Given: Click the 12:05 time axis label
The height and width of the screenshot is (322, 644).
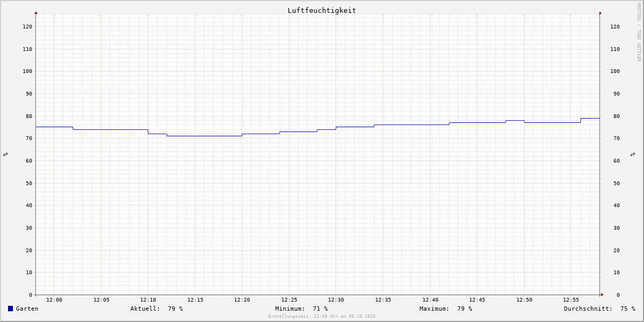Looking at the screenshot, I should click(x=101, y=300).
